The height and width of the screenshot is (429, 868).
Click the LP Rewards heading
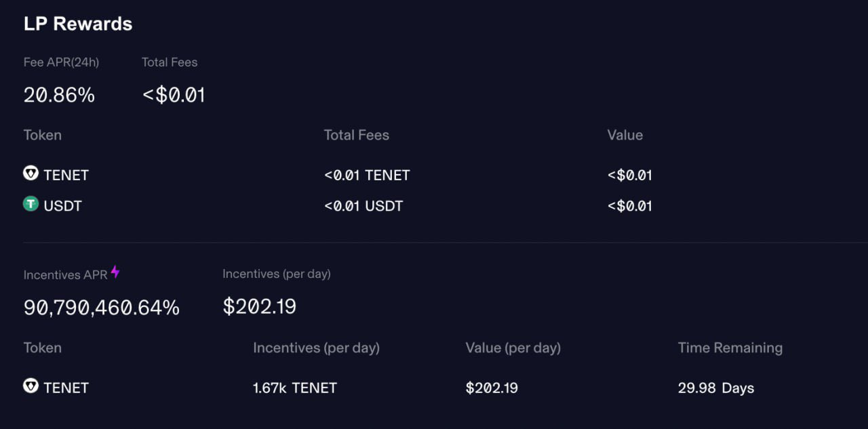pos(78,24)
